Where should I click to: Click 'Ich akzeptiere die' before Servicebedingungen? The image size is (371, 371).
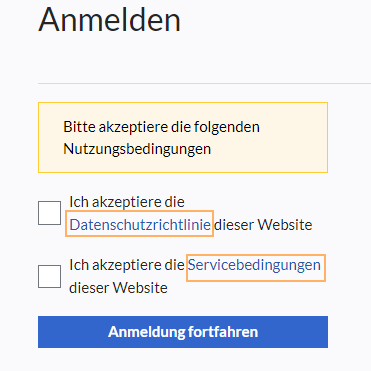[127, 265]
